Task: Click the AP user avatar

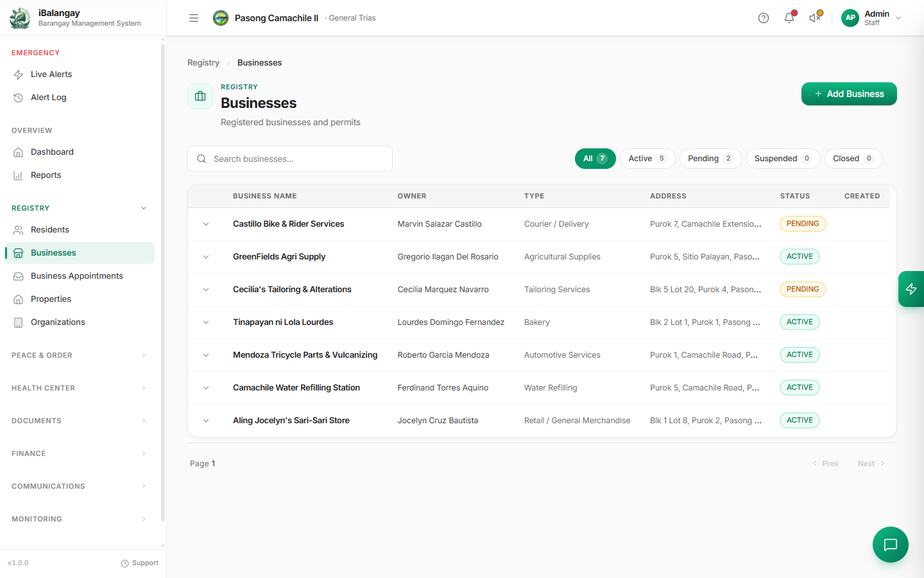Action: click(x=850, y=18)
